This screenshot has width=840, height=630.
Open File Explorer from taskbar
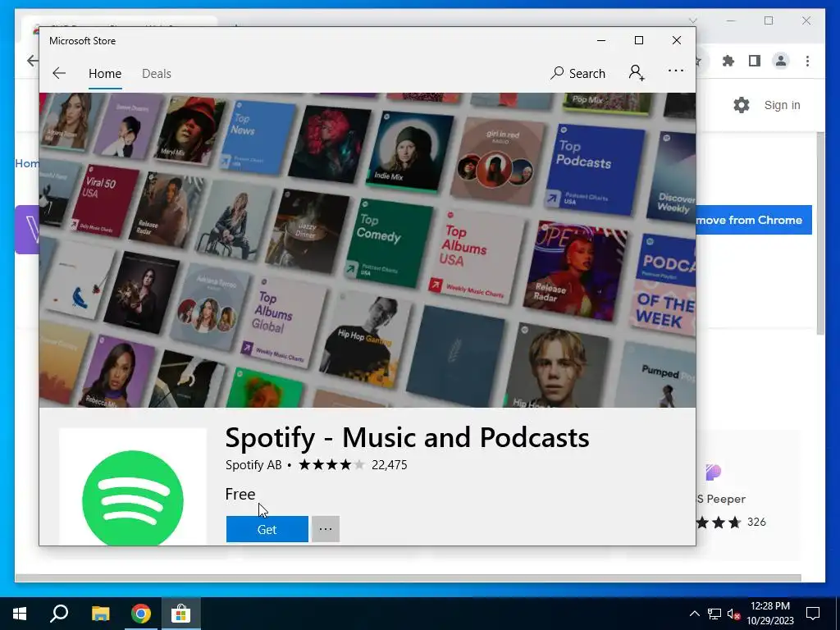click(x=100, y=614)
